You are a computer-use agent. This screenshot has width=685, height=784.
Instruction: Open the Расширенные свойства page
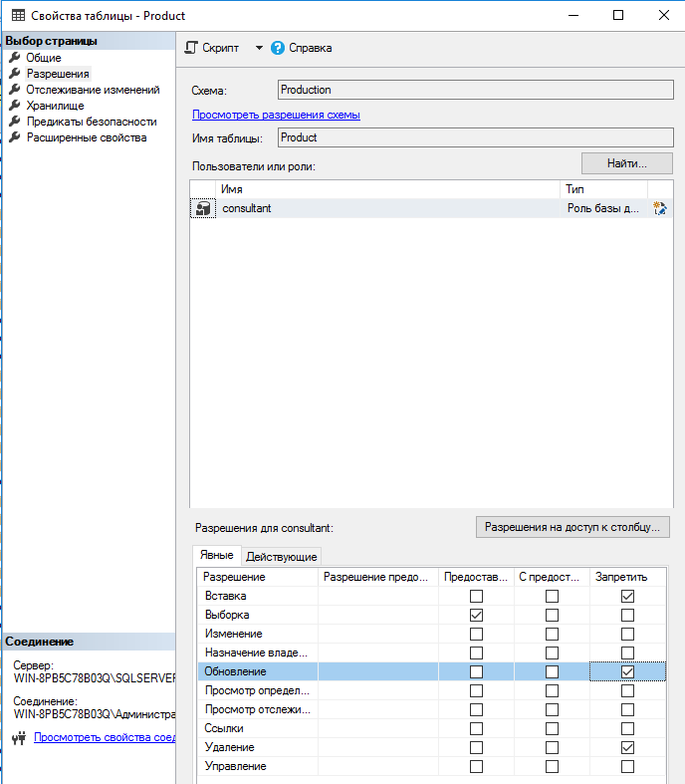pyautogui.click(x=87, y=137)
